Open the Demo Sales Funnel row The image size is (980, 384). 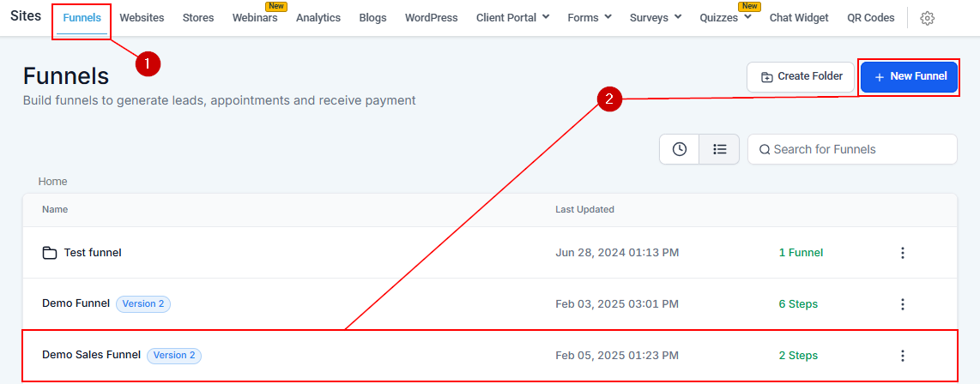pos(91,355)
